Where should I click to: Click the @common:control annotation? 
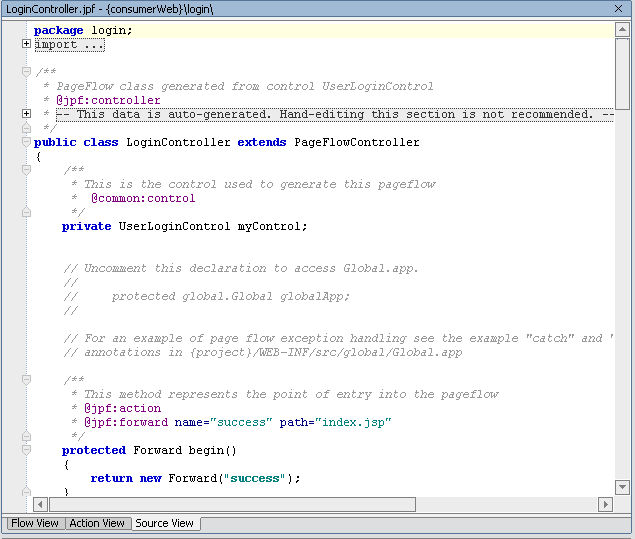[143, 198]
